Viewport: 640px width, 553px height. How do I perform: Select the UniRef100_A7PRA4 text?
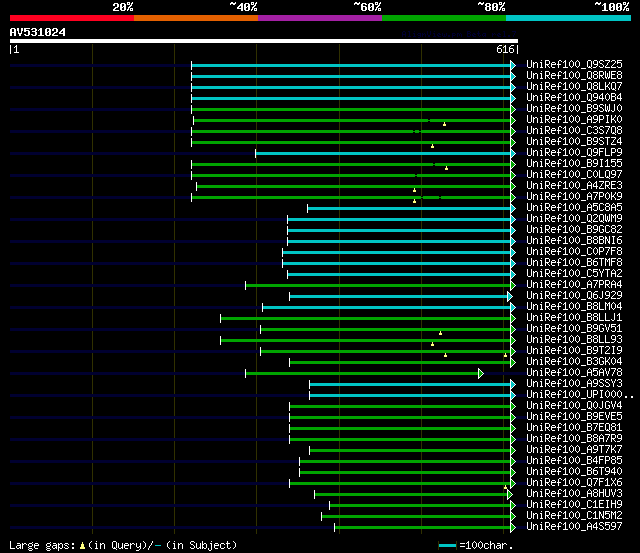coord(574,285)
